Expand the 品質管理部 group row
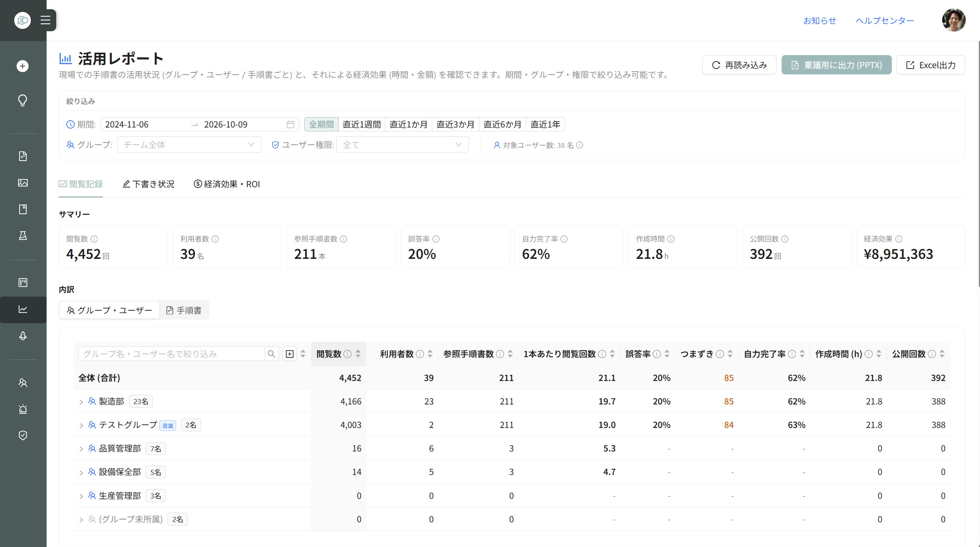Screen dimensions: 980x547 click(81, 449)
